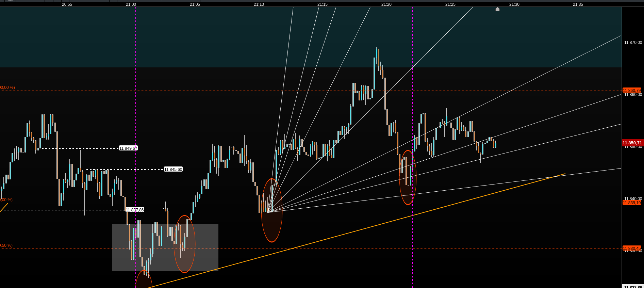Select the 11 837,86 dashed line price label
The width and height of the screenshot is (644, 288).
pyautogui.click(x=135, y=210)
